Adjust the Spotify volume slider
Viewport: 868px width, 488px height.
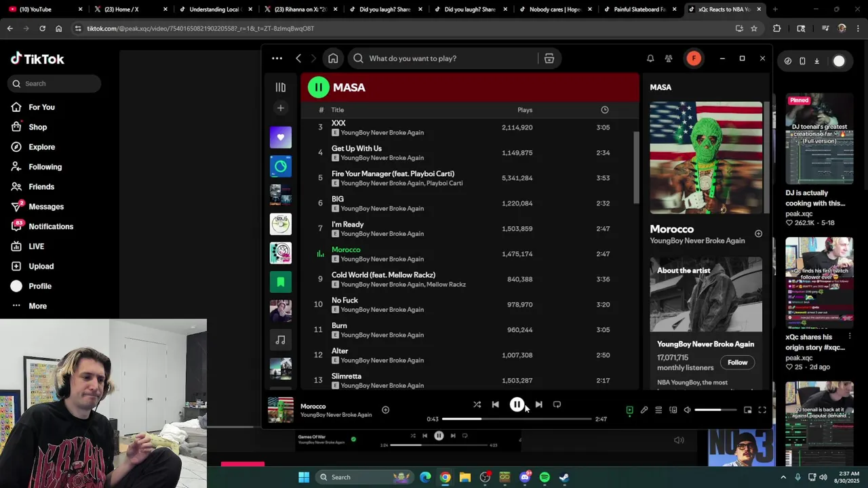coord(715,410)
